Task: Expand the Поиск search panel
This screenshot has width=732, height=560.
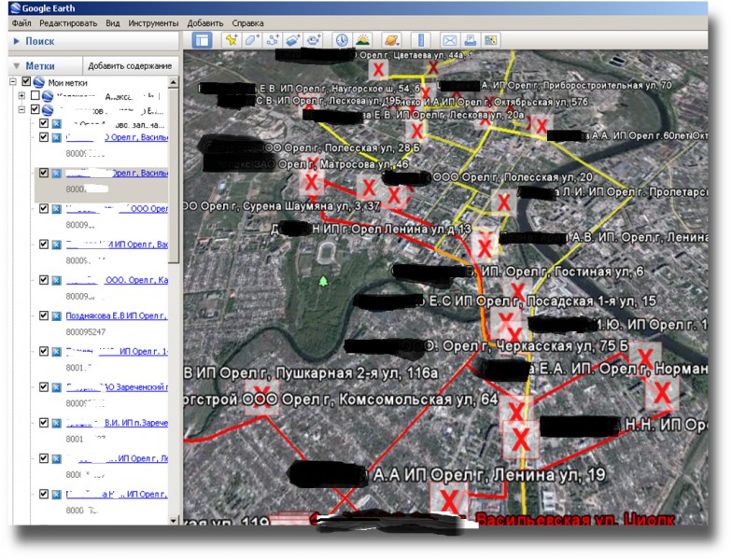Action: (x=17, y=41)
